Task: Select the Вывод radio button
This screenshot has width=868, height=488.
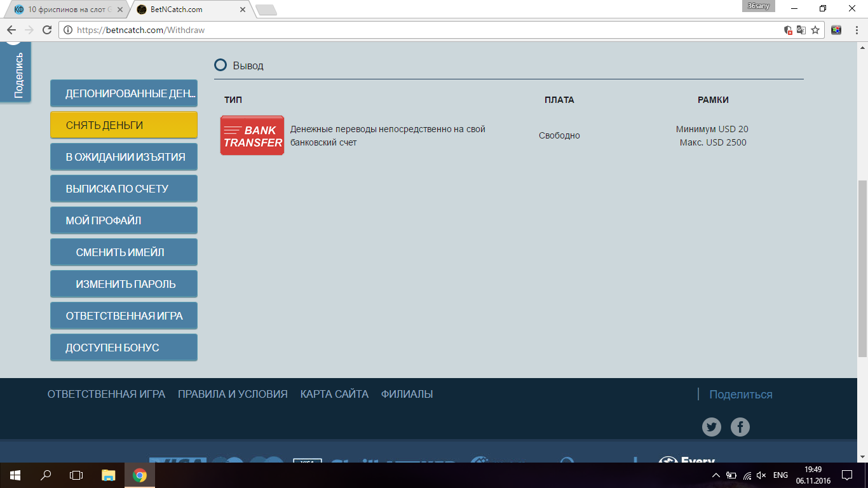Action: point(220,65)
